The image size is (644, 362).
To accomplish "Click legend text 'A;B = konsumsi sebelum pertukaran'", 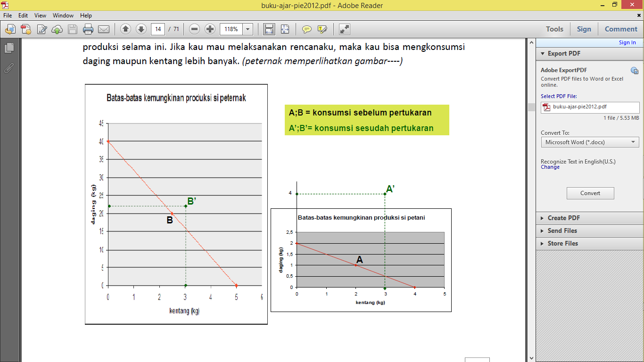I will [x=360, y=113].
